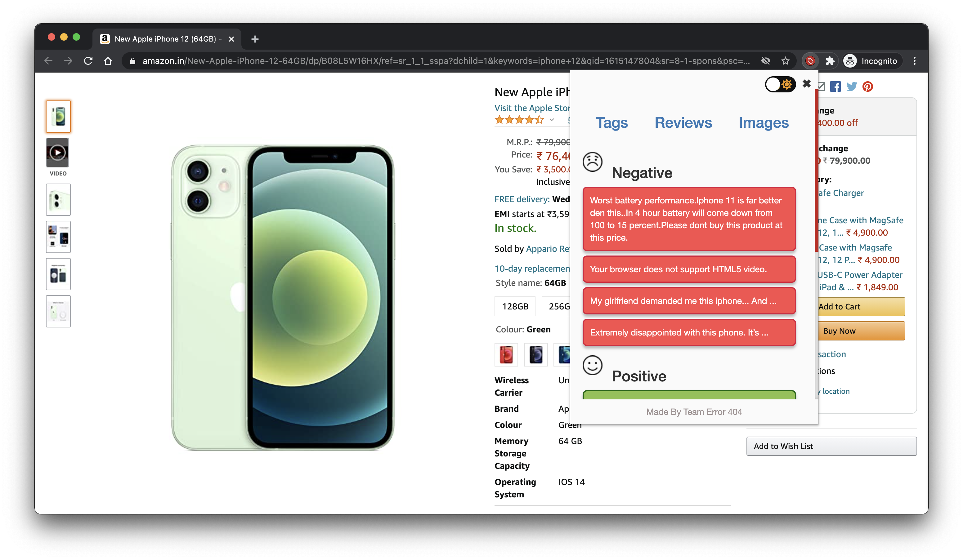Select the 128GB storage option
963x560 pixels.
[x=515, y=306]
